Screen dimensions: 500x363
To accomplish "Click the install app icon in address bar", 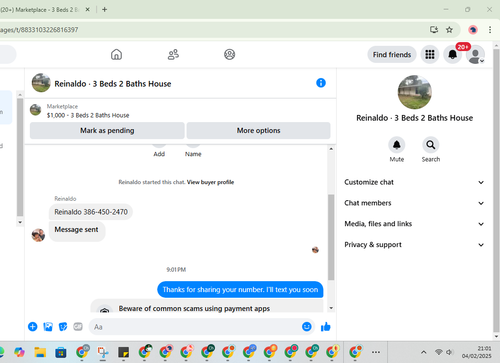I will pos(434,30).
